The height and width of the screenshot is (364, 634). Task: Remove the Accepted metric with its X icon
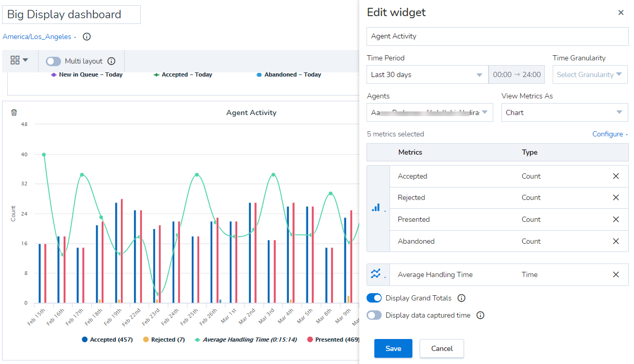[616, 177]
